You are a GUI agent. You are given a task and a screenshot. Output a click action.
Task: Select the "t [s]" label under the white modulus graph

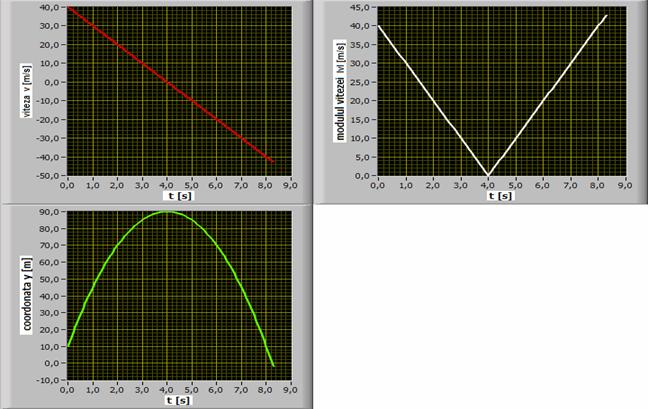click(x=500, y=196)
